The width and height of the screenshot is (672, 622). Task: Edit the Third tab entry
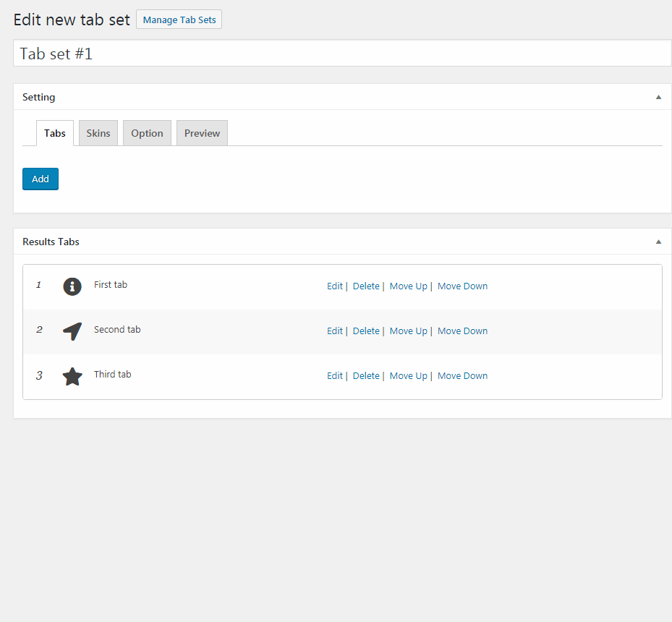pyautogui.click(x=335, y=376)
